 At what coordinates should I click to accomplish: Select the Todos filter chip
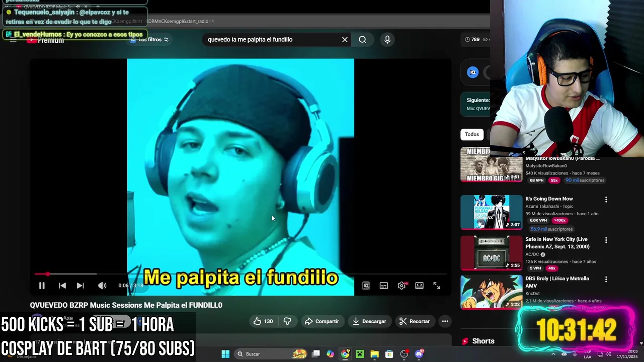(x=472, y=134)
